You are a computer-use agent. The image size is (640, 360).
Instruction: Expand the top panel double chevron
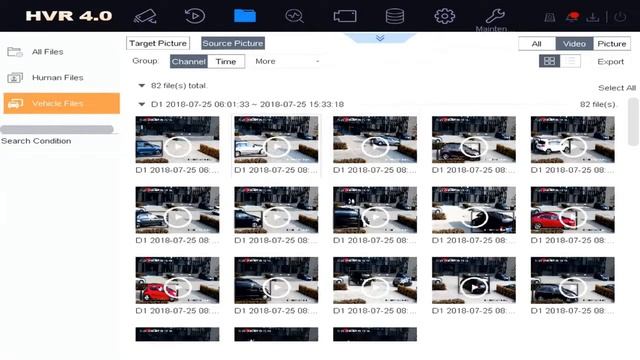click(x=380, y=38)
